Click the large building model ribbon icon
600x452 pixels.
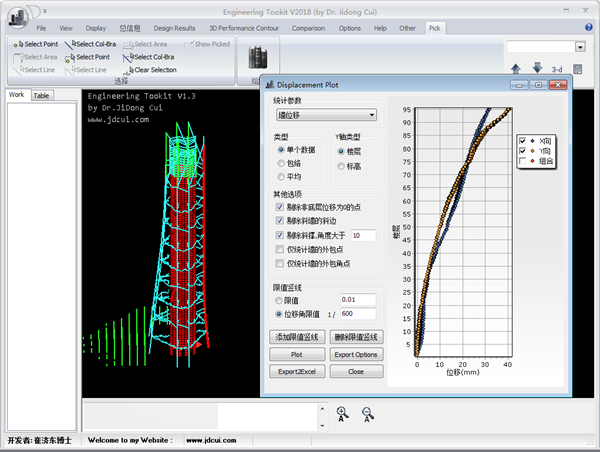[258, 57]
